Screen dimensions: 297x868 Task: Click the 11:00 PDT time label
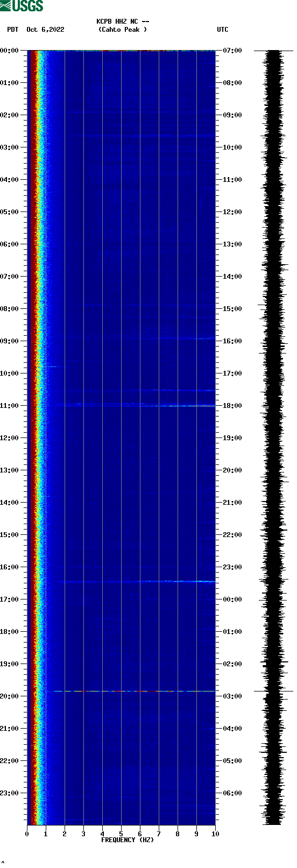click(x=9, y=406)
